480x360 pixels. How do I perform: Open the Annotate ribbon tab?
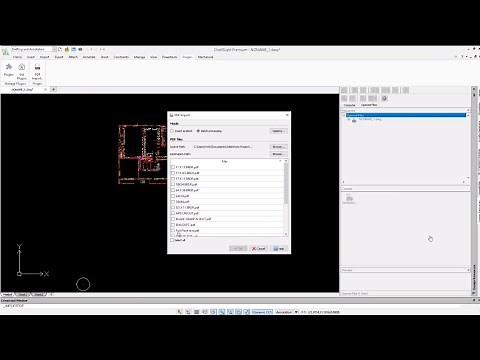click(89, 57)
